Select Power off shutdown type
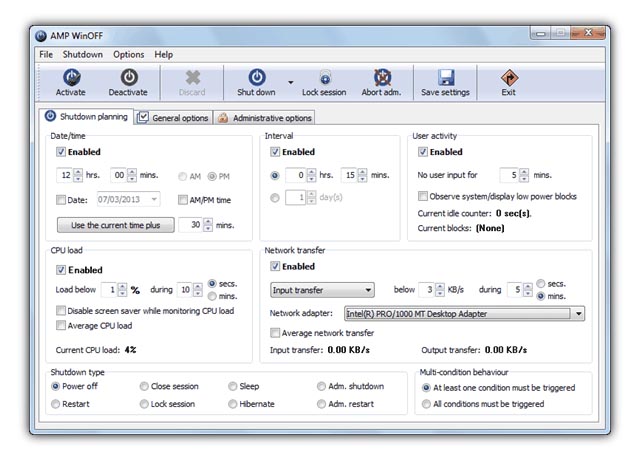The image size is (640, 460). tap(56, 386)
